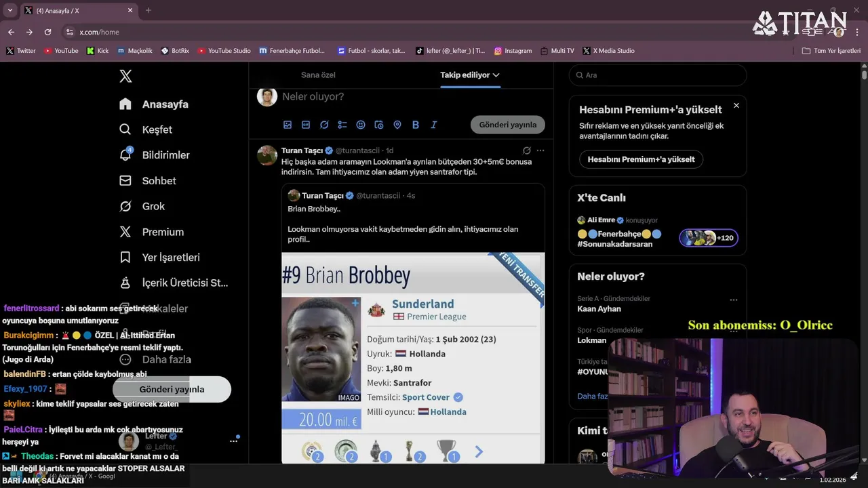Click the Ara search field
This screenshot has width=868, height=488.
tap(658, 75)
